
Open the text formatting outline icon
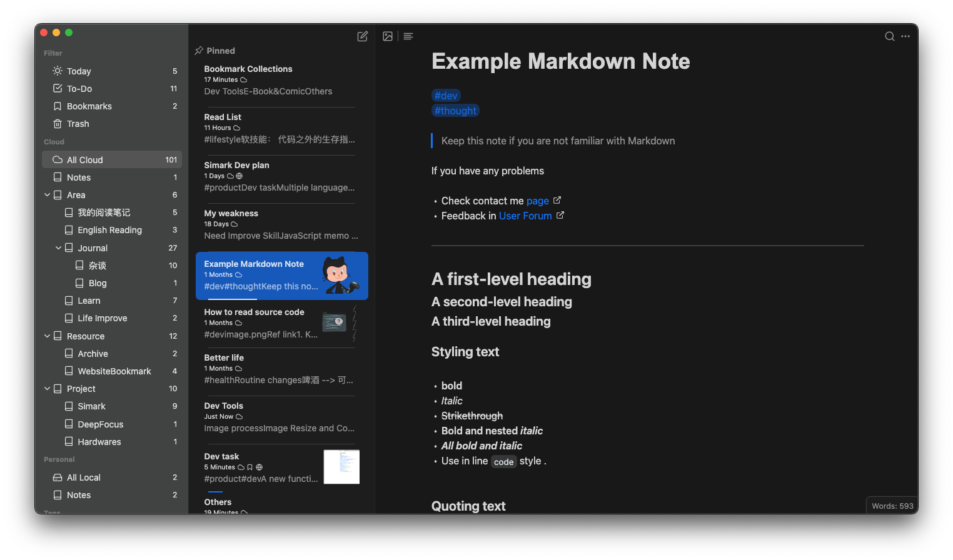408,36
